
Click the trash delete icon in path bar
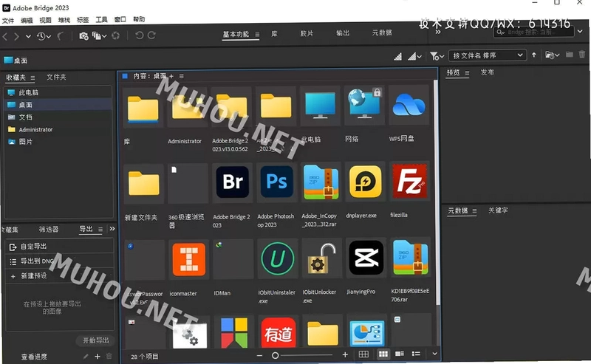[x=582, y=54]
